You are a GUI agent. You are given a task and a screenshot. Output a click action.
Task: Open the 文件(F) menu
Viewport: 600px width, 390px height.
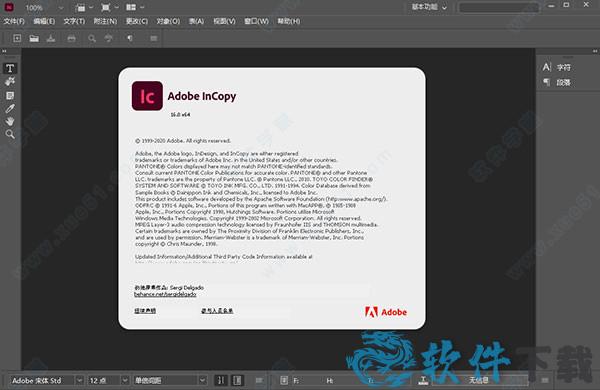click(x=14, y=21)
